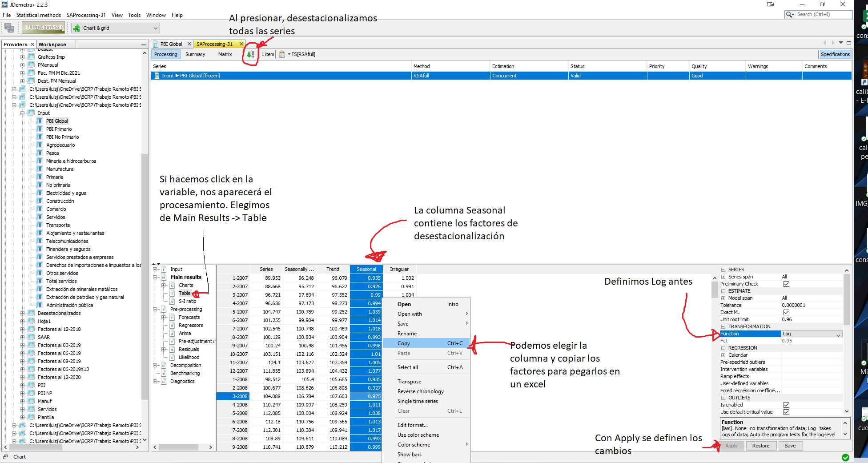Image resolution: width=868 pixels, height=463 pixels.
Task: Click the Restore button
Action: [x=760, y=446]
